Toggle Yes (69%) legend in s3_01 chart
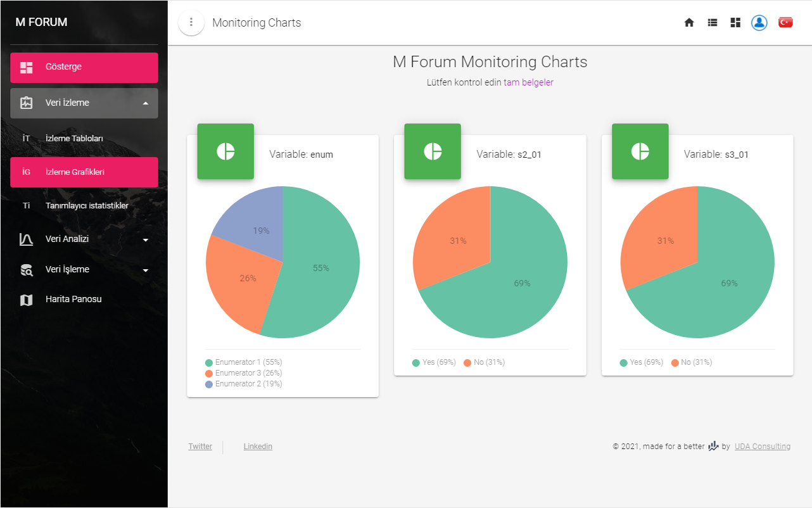 coord(642,362)
